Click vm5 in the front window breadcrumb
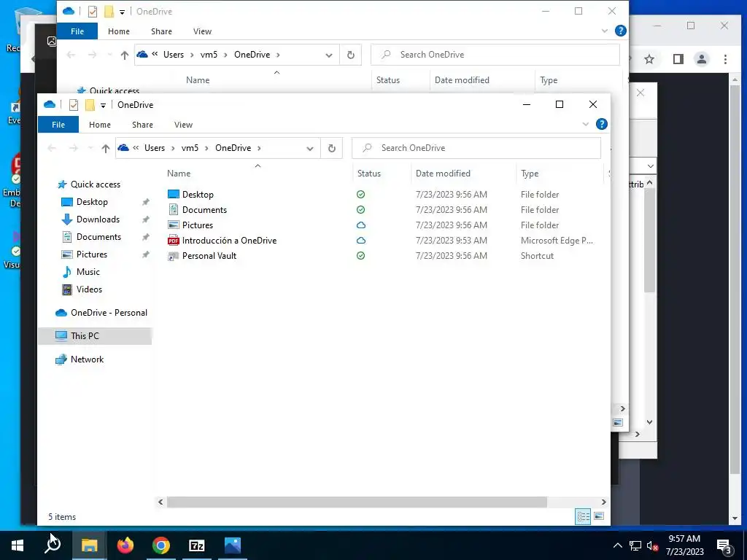 click(x=190, y=148)
